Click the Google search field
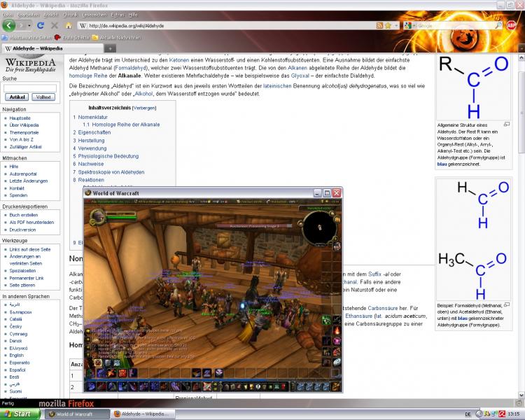The height and width of the screenshot is (420, 525). (x=456, y=25)
